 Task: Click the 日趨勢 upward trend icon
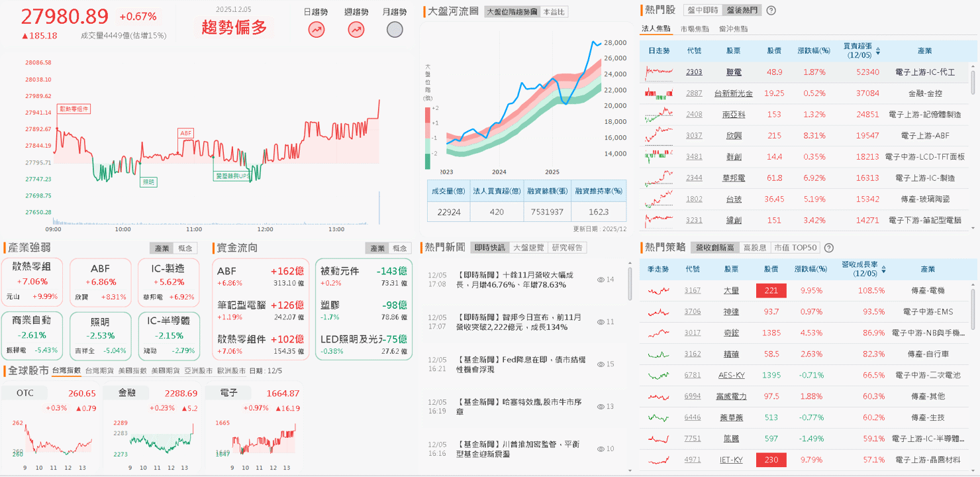pyautogui.click(x=317, y=29)
